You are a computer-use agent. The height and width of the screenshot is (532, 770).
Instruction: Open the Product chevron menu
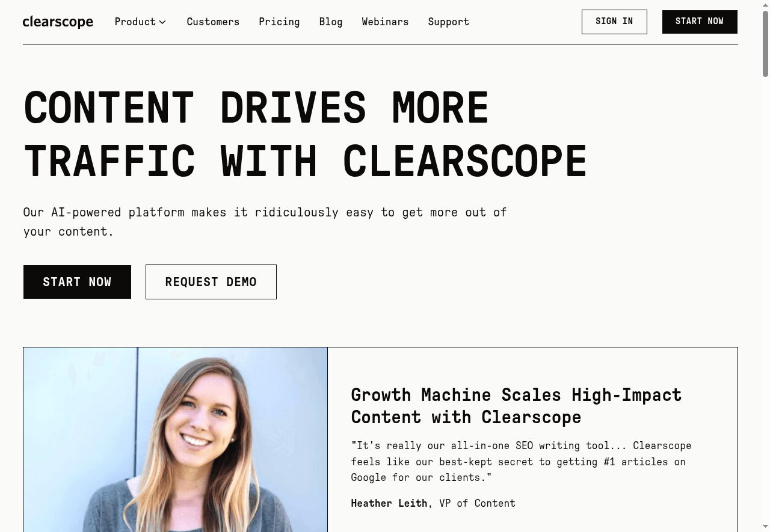(x=162, y=22)
